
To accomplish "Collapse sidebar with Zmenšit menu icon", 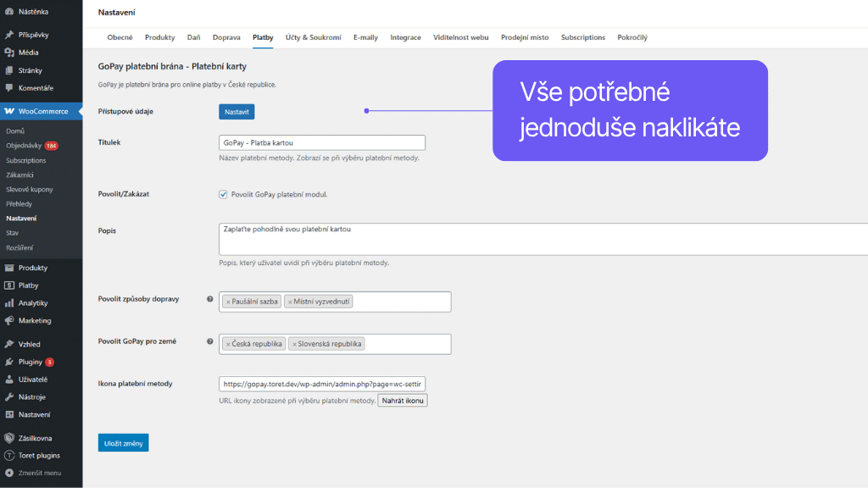I will click(x=9, y=473).
